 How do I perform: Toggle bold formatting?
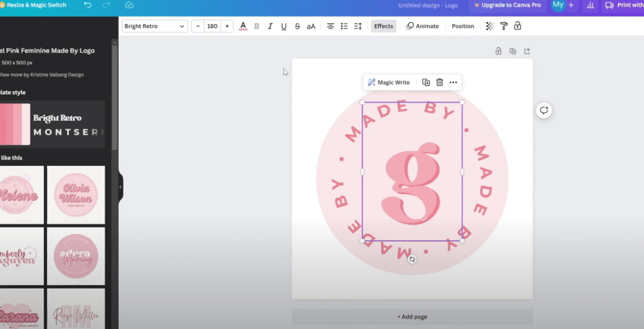tap(256, 26)
